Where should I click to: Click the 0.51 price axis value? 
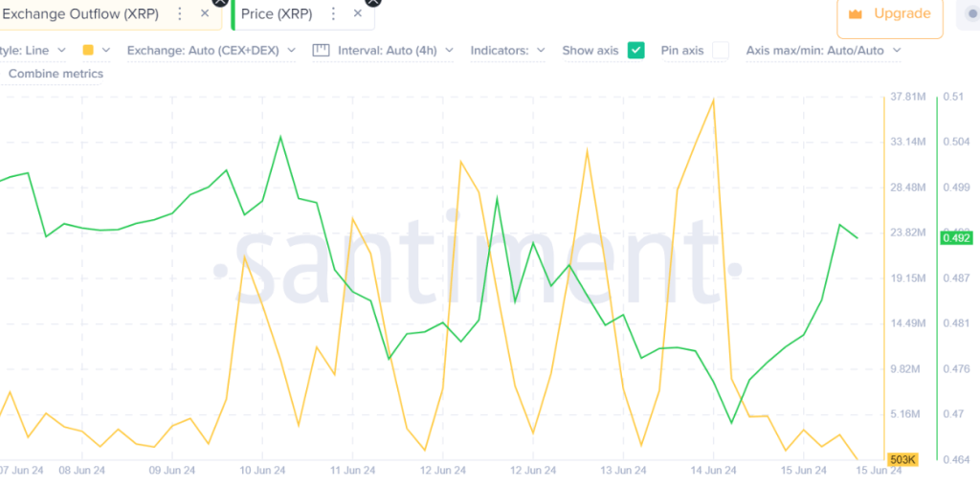pyautogui.click(x=951, y=97)
